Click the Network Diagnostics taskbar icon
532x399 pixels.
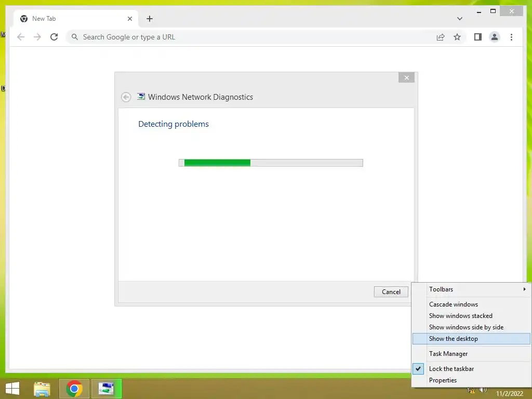pos(106,389)
